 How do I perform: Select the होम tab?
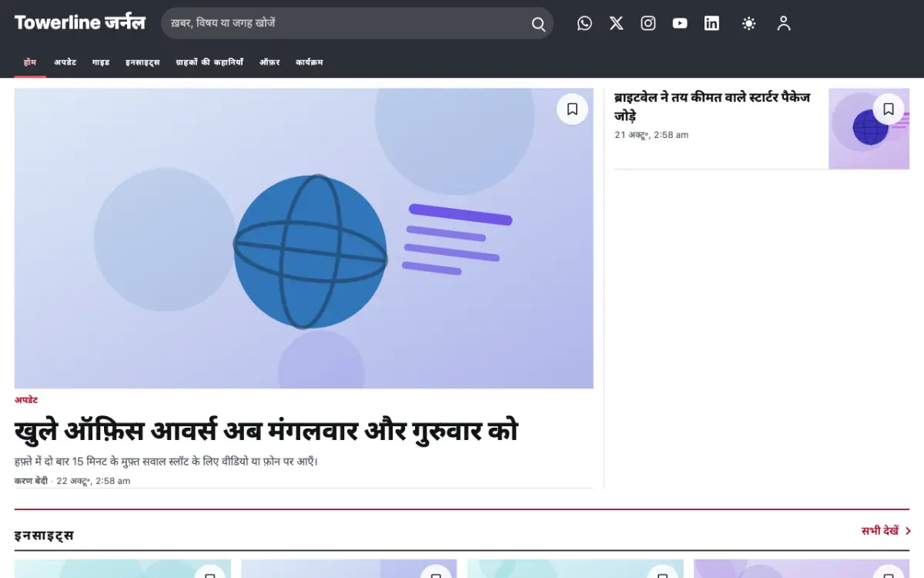click(30, 62)
